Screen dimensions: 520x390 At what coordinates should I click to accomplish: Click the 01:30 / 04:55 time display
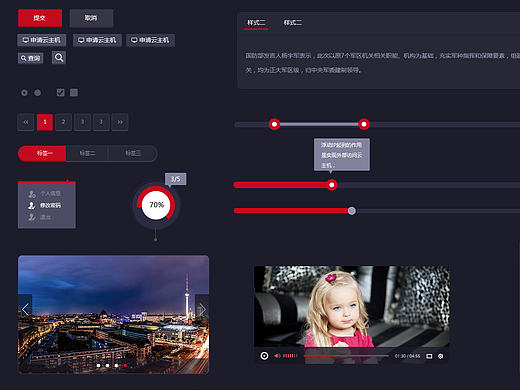pos(407,356)
